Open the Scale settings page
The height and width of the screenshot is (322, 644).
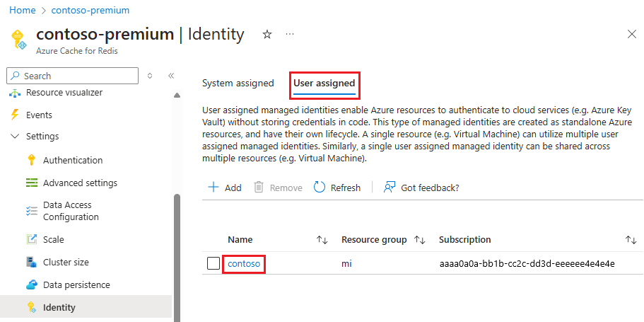[x=54, y=239]
